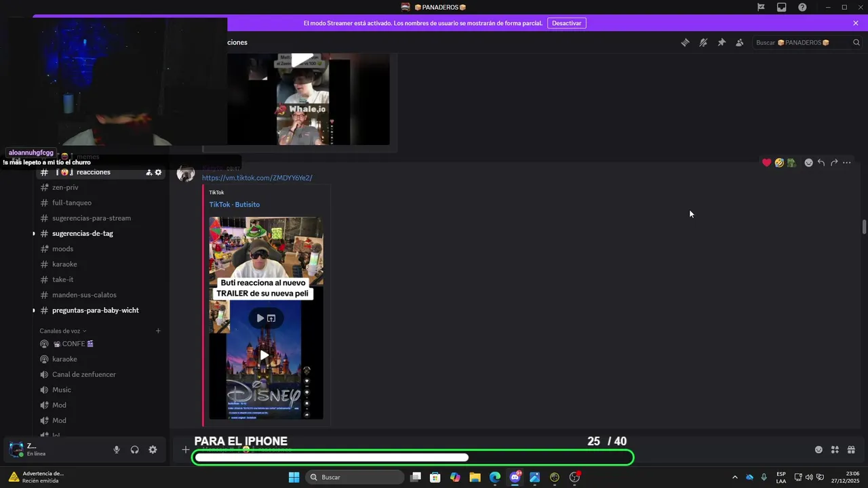
Task: Click the search magnifier icon in header
Action: coord(856,42)
